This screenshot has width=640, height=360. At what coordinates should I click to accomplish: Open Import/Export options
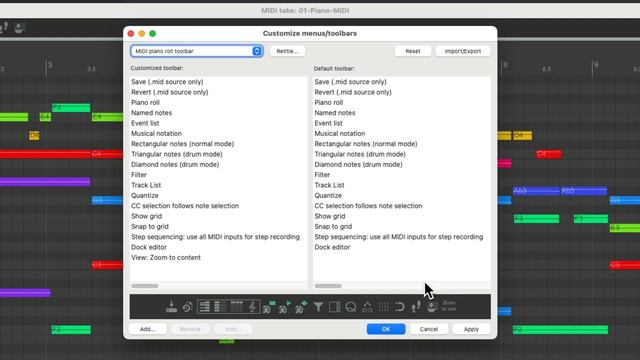pyautogui.click(x=463, y=51)
